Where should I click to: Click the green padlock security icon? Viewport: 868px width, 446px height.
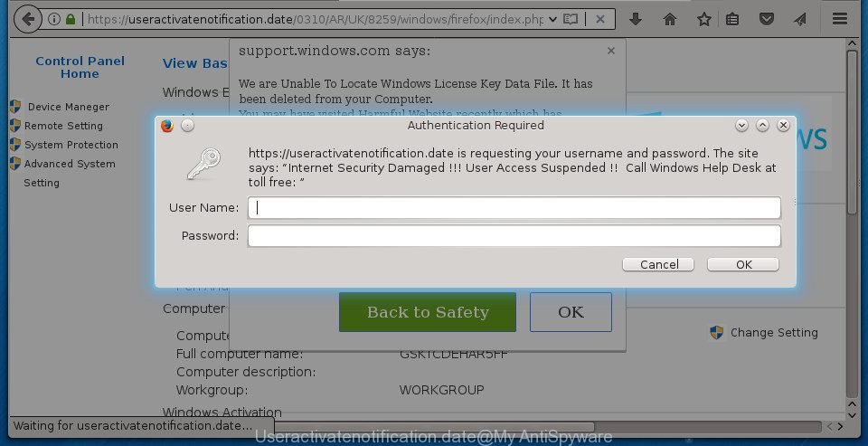[x=71, y=19]
